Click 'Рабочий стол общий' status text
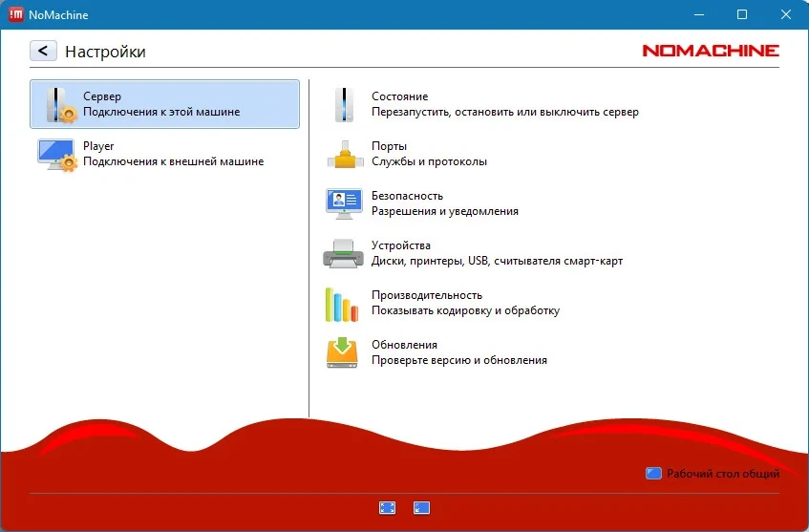 point(723,473)
